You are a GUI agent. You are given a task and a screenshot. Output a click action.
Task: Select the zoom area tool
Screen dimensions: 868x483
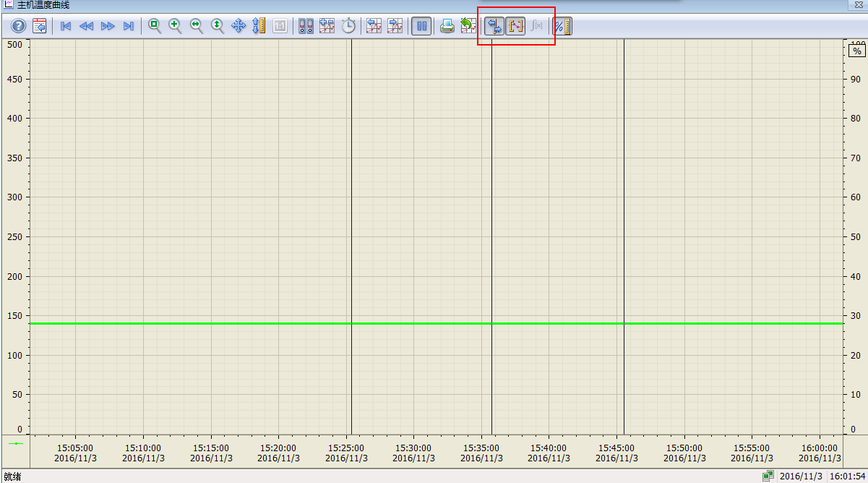click(x=154, y=27)
